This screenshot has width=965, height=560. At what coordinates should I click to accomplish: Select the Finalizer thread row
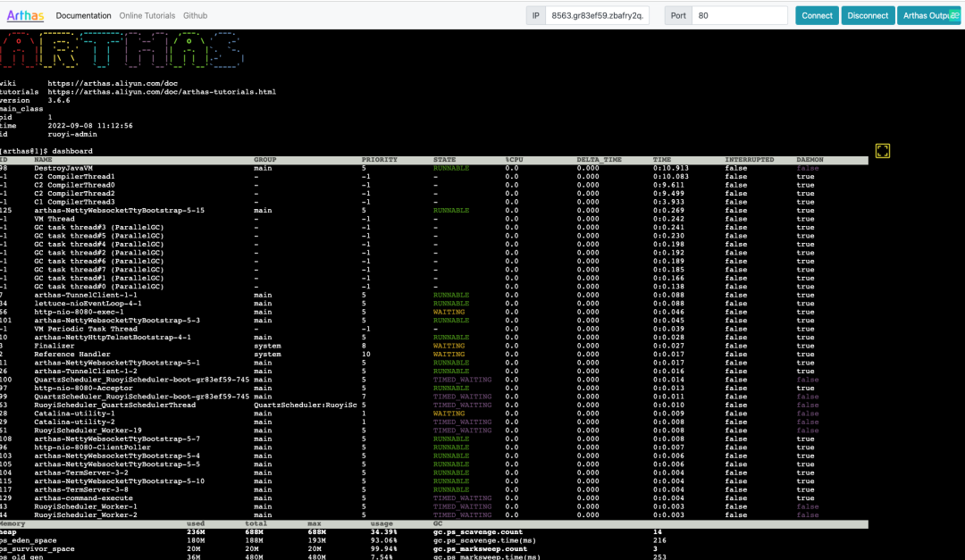pos(434,346)
